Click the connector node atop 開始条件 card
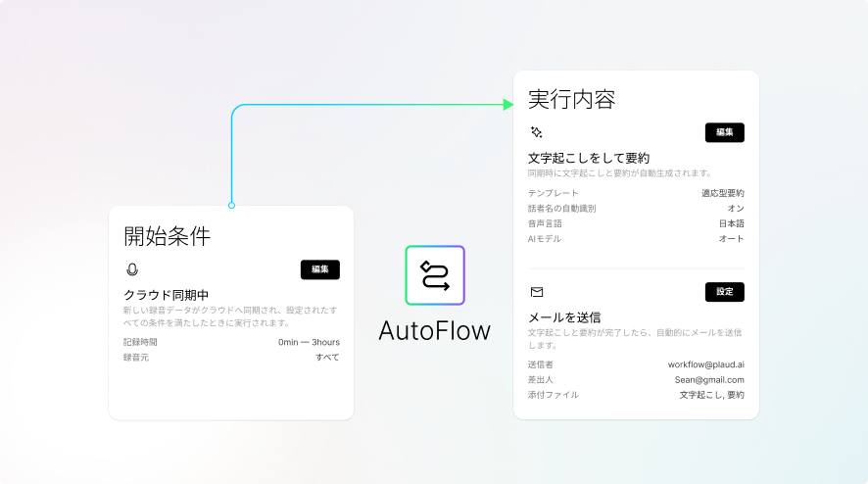 click(231, 206)
